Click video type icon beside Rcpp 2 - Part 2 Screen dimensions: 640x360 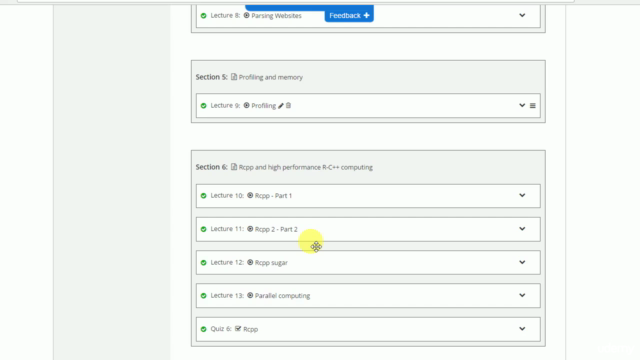[250, 229]
